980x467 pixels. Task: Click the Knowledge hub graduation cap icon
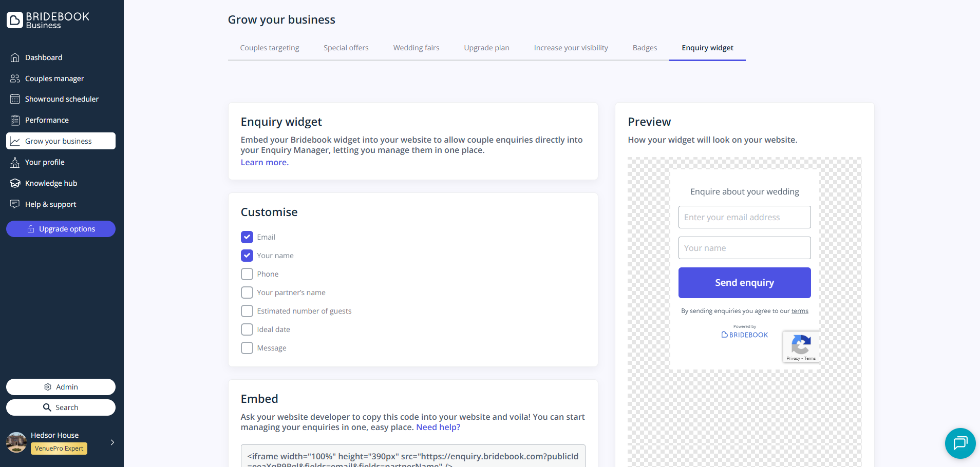[15, 183]
